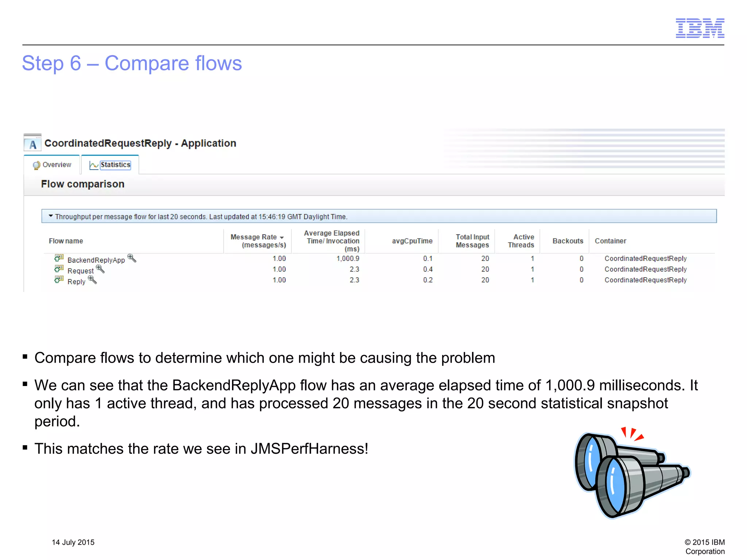Click Reply row's 1.00 message rate

click(x=279, y=280)
